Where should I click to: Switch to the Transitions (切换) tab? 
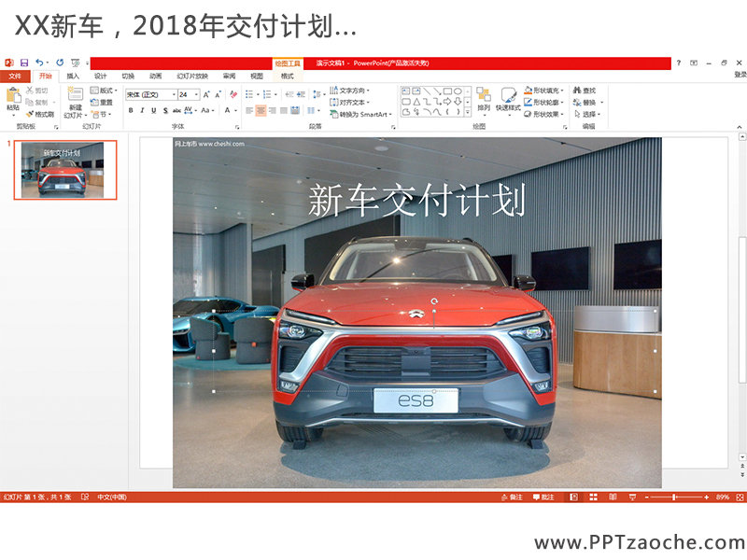[128, 77]
